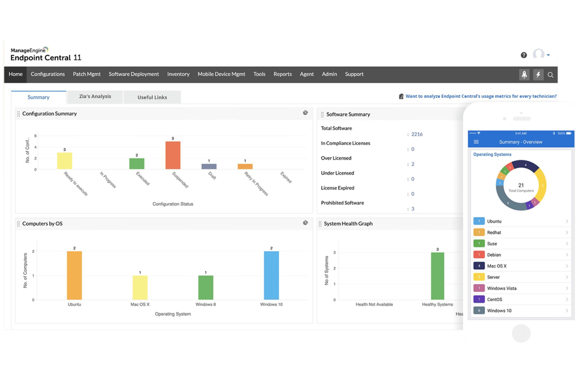Expand the Debian row chevron in mobile list

pyautogui.click(x=567, y=255)
